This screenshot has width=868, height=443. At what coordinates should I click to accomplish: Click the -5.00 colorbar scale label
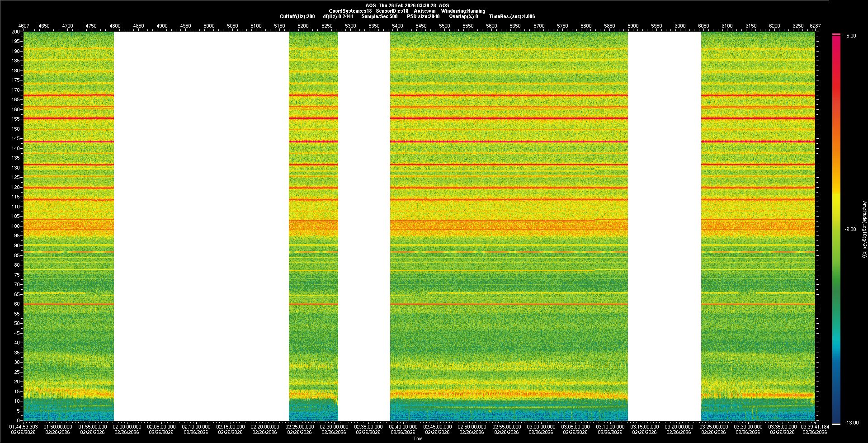click(850, 36)
